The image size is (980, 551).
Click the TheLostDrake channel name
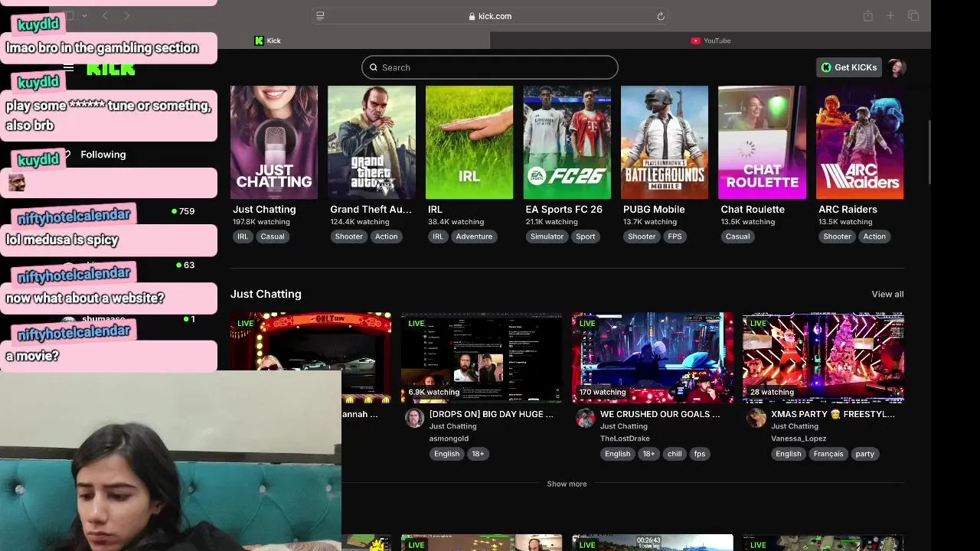625,439
